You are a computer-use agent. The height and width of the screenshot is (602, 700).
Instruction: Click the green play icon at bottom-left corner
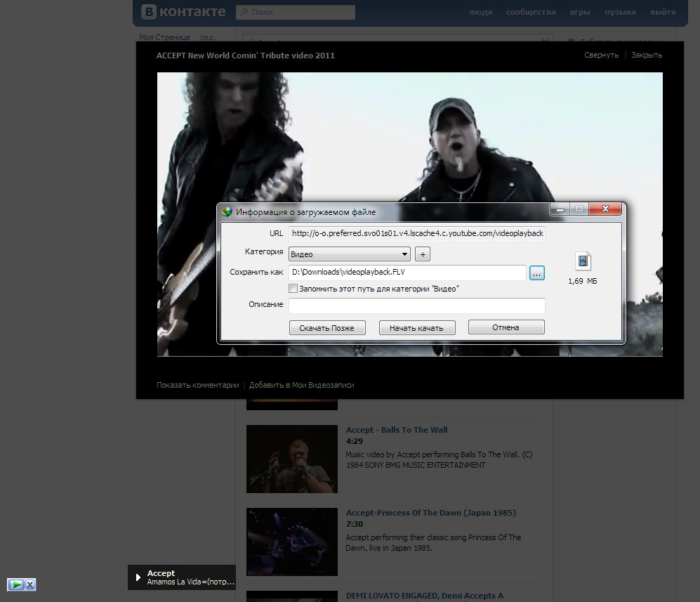[15, 584]
